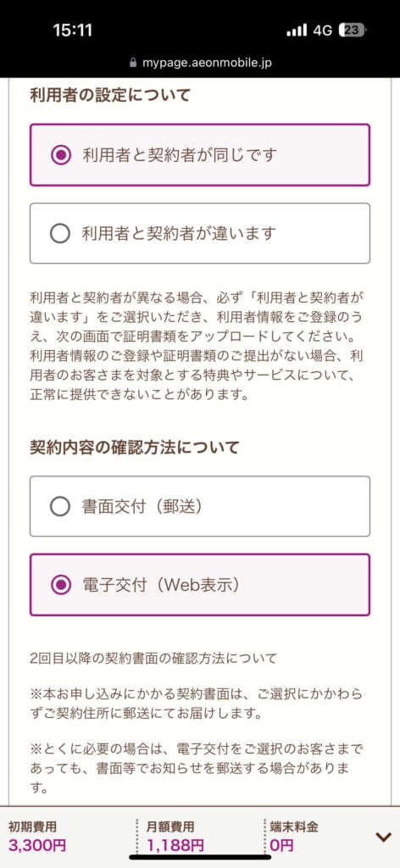Choose 電子交付（Web表示） radio option
This screenshot has width=400, height=868.
coord(60,585)
